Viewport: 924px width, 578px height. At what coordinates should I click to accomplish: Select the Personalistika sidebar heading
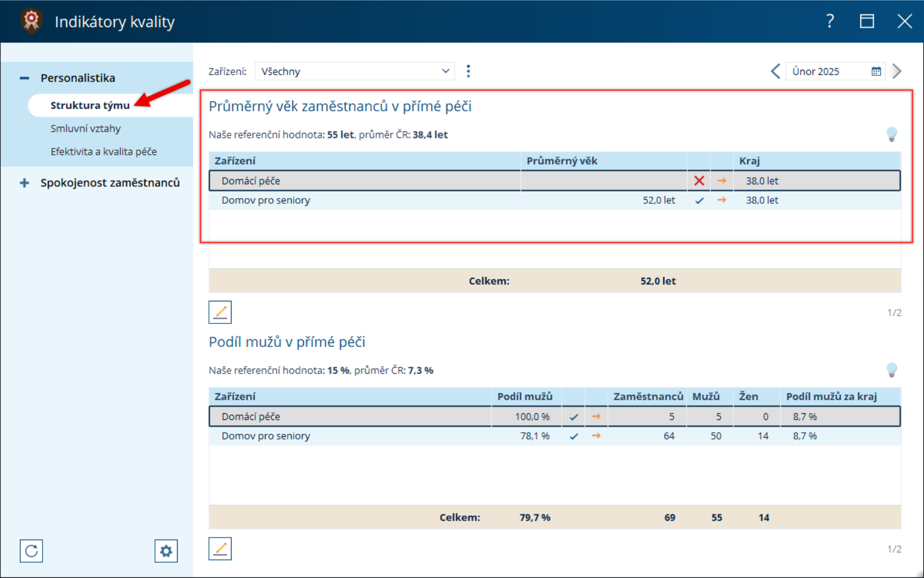pyautogui.click(x=78, y=78)
